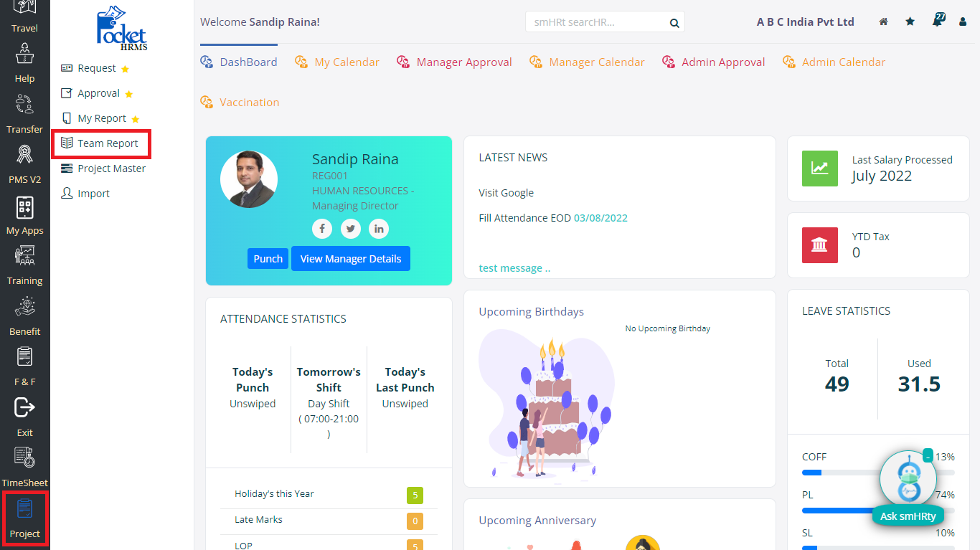Minimize the Ask smHRty chatbot widget
The image size is (980, 550).
[x=928, y=455]
